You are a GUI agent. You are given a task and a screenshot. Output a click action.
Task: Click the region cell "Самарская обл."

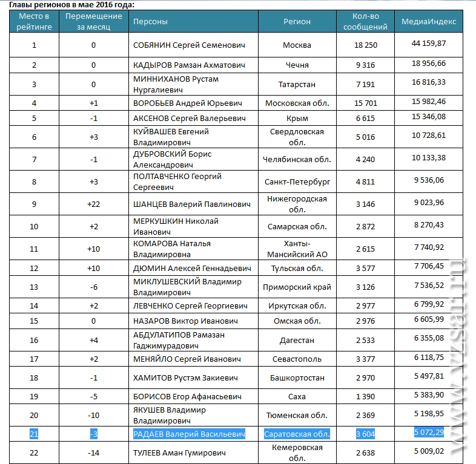[297, 227]
